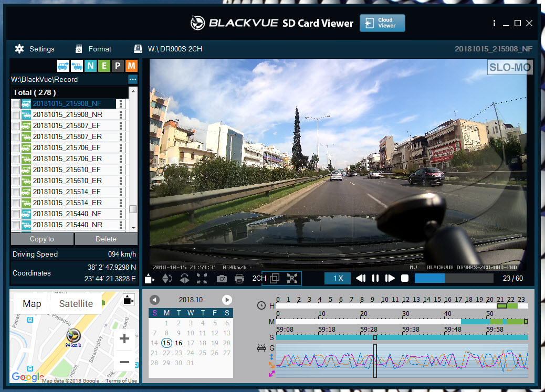The width and height of the screenshot is (545, 392).
Task: Open the options menu for 20181015_215908_NR
Action: 121,115
